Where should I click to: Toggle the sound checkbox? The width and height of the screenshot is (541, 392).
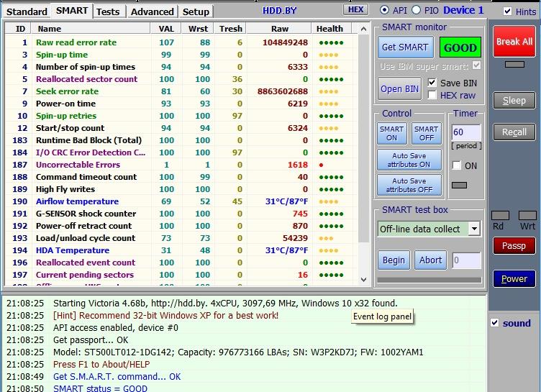tap(494, 323)
